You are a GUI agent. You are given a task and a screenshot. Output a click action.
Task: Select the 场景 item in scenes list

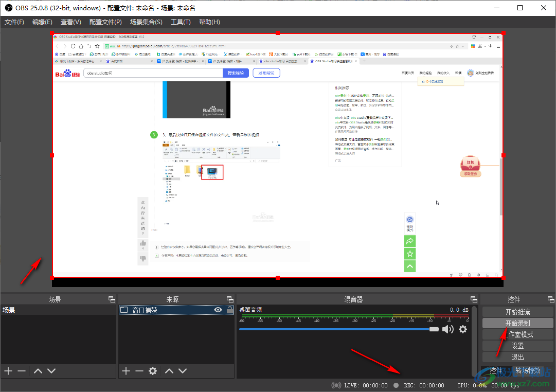pyautogui.click(x=58, y=310)
